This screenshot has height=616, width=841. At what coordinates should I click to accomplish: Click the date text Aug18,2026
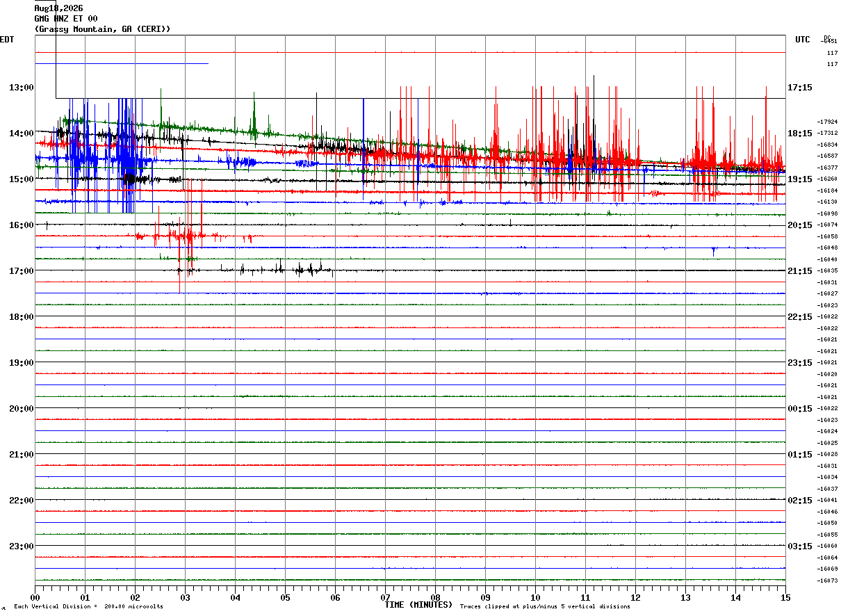58,8
